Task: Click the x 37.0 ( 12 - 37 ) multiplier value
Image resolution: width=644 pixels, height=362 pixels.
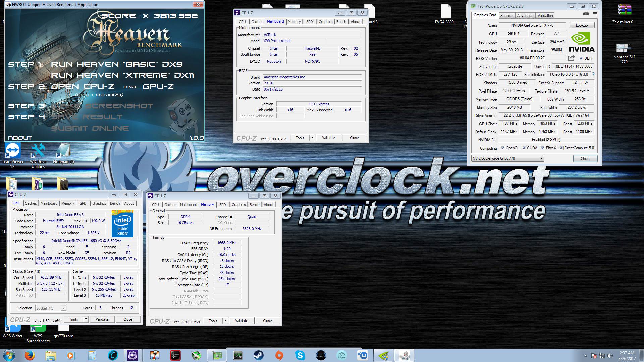Action: tap(51, 284)
